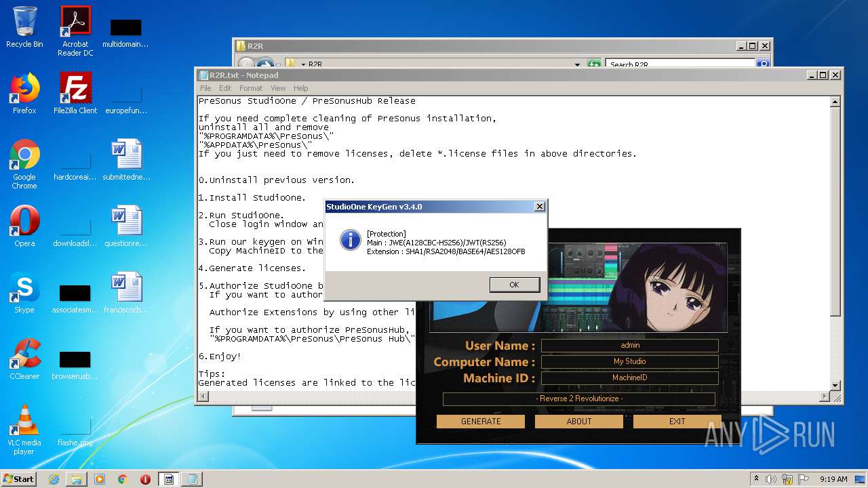Click Notepad horizontal scrollbar right arrow

click(x=825, y=397)
